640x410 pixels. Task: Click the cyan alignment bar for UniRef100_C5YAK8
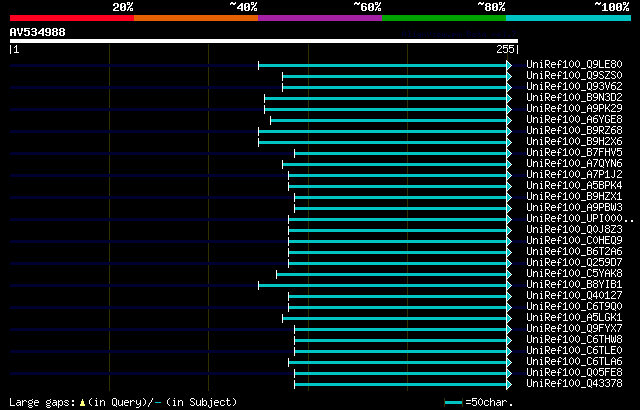[391, 274]
